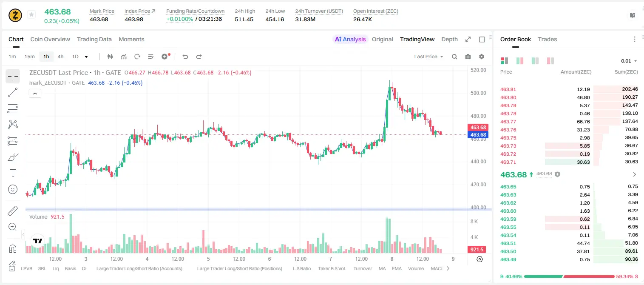The height and width of the screenshot is (285, 644).
Task: Show only sell orders in order book
Action: (550, 61)
